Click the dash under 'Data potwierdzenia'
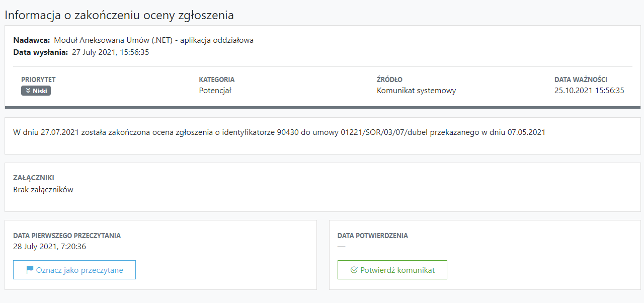 click(342, 247)
